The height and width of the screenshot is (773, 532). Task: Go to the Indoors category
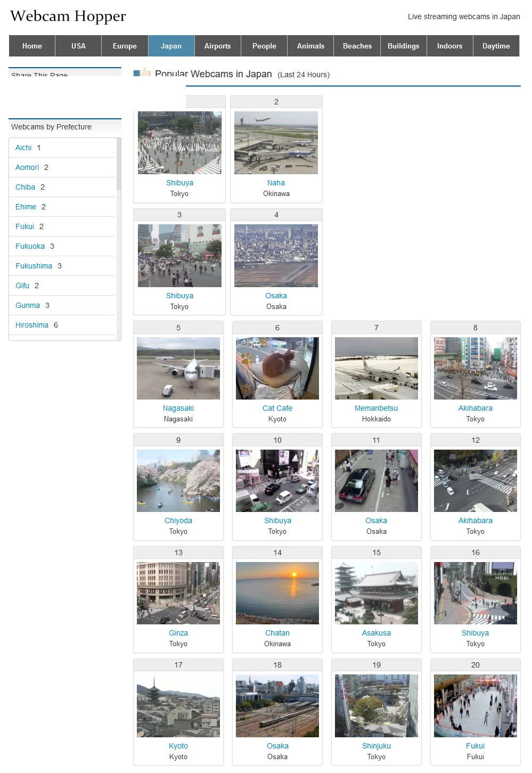click(x=450, y=46)
